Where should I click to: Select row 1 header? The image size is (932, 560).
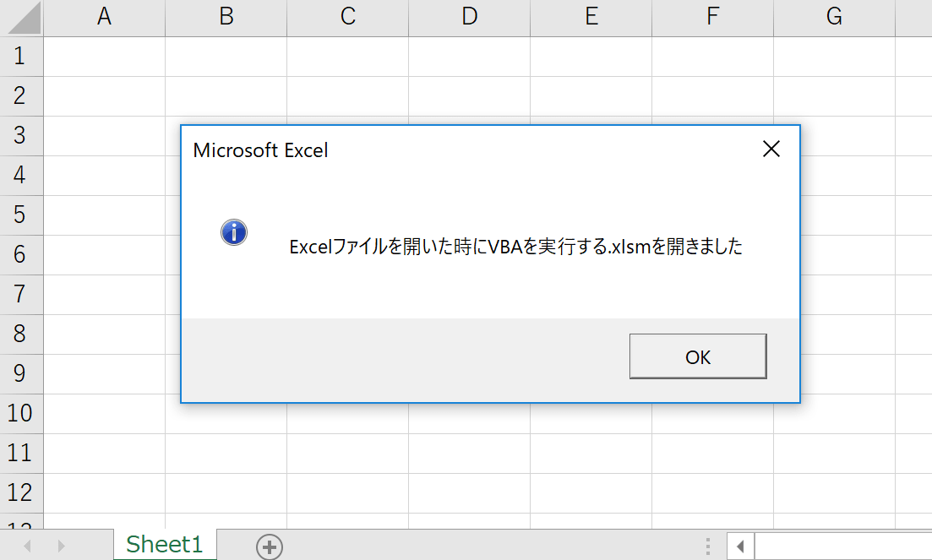pos(21,57)
